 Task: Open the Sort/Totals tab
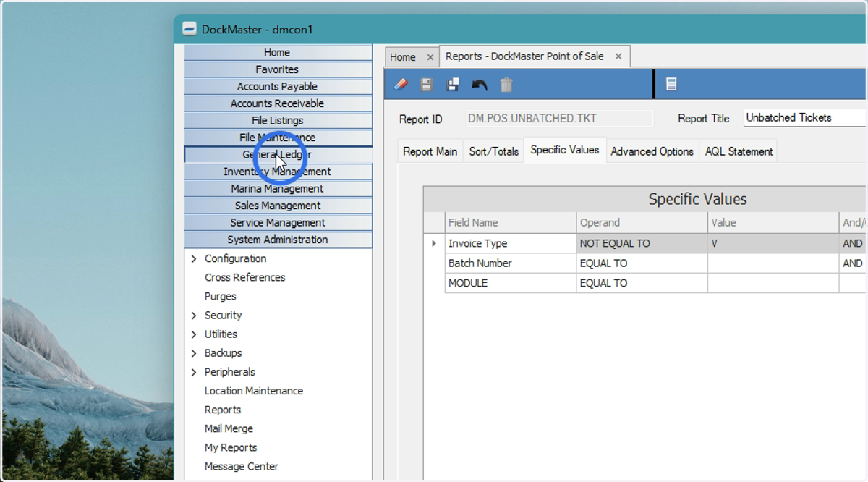494,151
